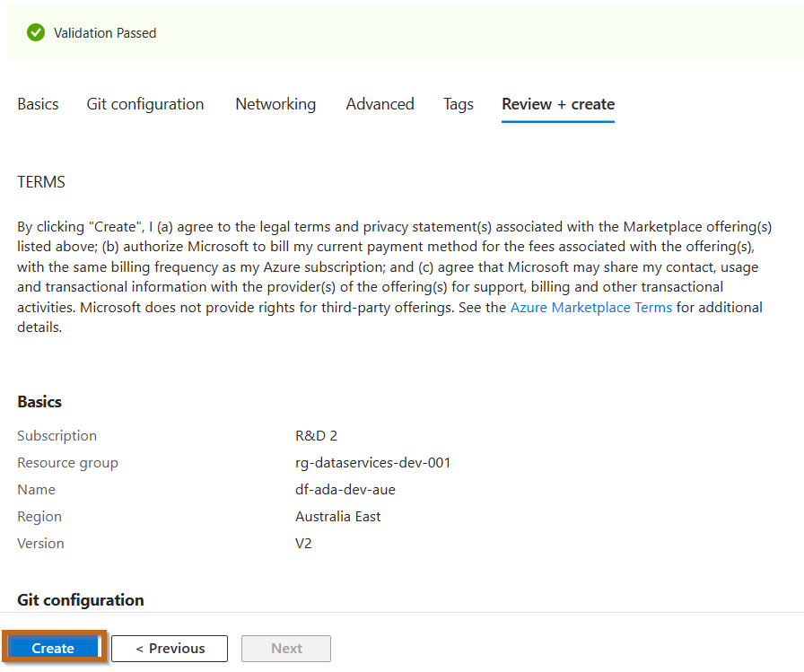The height and width of the screenshot is (672, 804).
Task: Click the Subscription label
Action: pyautogui.click(x=57, y=436)
